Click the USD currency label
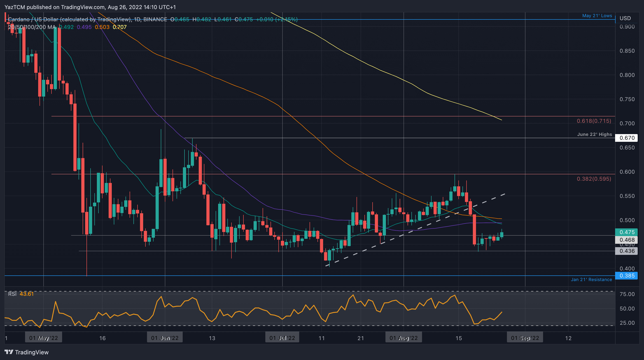 (x=625, y=18)
